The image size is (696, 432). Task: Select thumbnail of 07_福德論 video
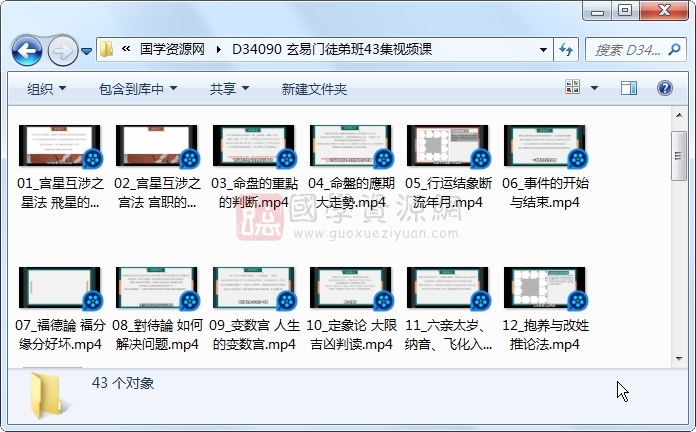pos(60,288)
